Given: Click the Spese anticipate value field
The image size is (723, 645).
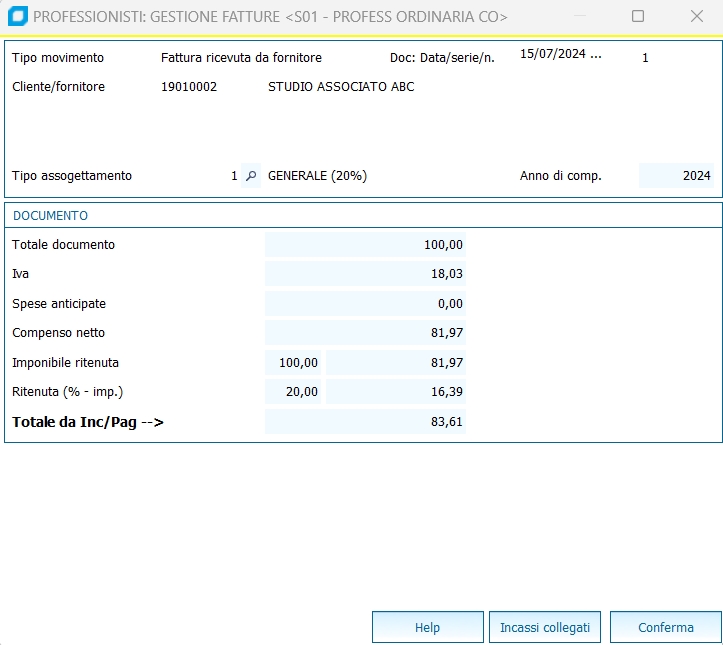Looking at the screenshot, I should pos(365,304).
